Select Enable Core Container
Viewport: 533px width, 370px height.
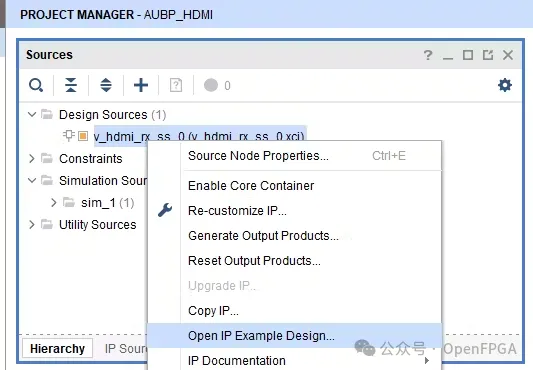[x=295, y=186]
